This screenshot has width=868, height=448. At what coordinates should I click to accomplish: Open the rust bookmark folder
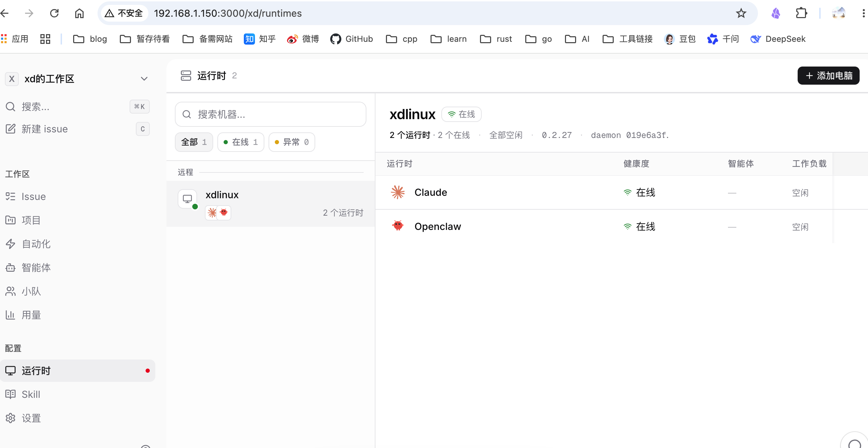pyautogui.click(x=496, y=39)
